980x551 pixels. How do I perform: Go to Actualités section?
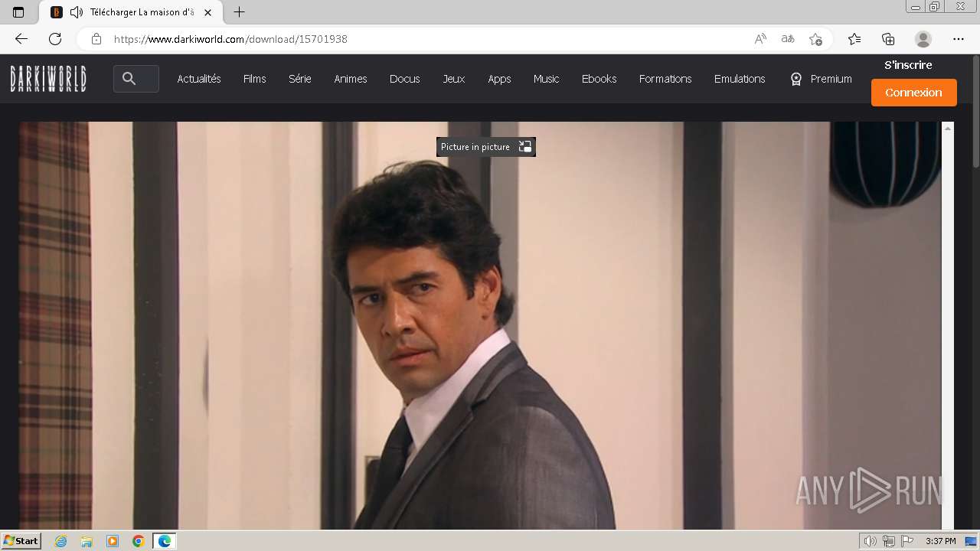199,79
